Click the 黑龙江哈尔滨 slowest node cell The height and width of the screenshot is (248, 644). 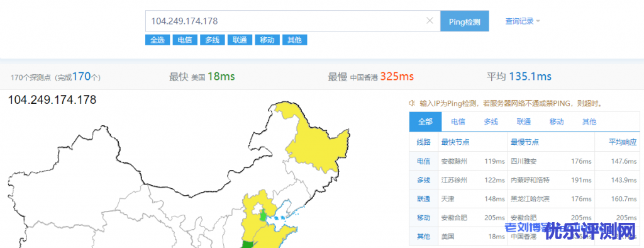pos(530,199)
